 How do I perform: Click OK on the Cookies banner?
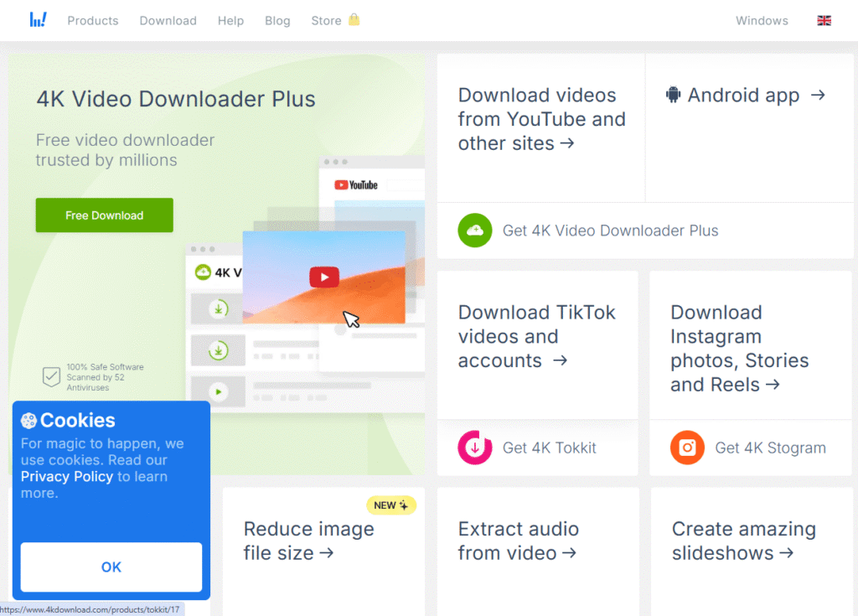(x=111, y=567)
